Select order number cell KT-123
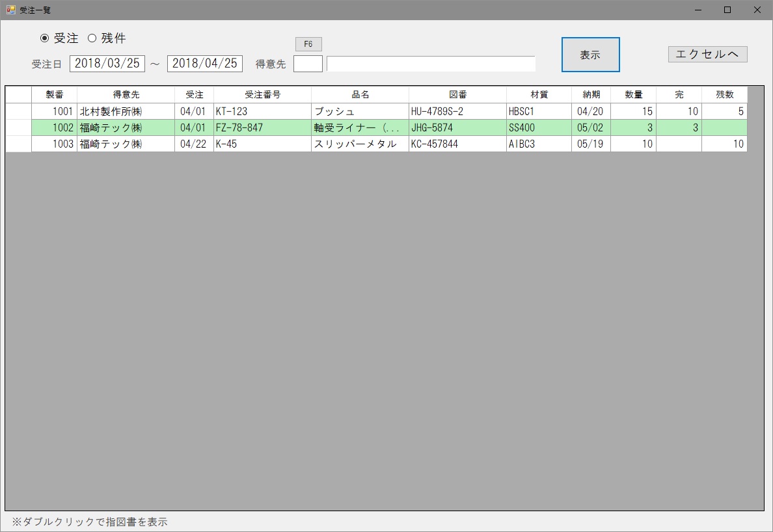Viewport: 773px width, 532px height. point(262,111)
